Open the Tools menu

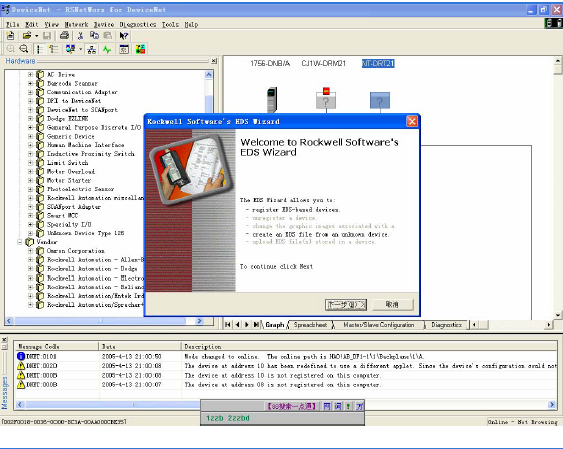pyautogui.click(x=170, y=24)
